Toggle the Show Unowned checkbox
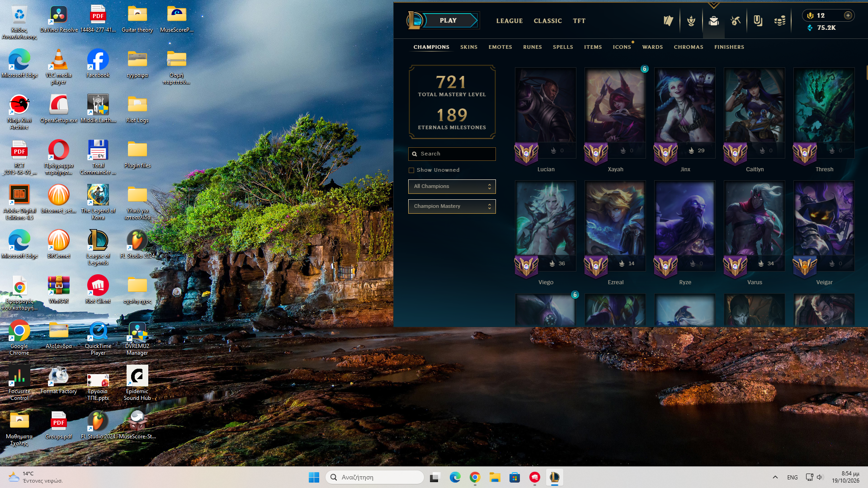This screenshot has height=488, width=868. click(x=411, y=170)
